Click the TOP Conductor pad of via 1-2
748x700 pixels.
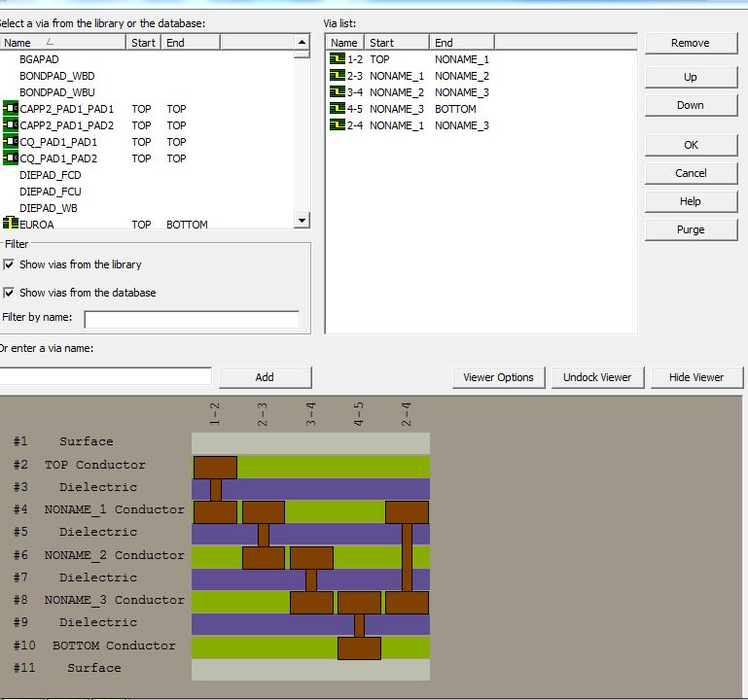(x=215, y=467)
